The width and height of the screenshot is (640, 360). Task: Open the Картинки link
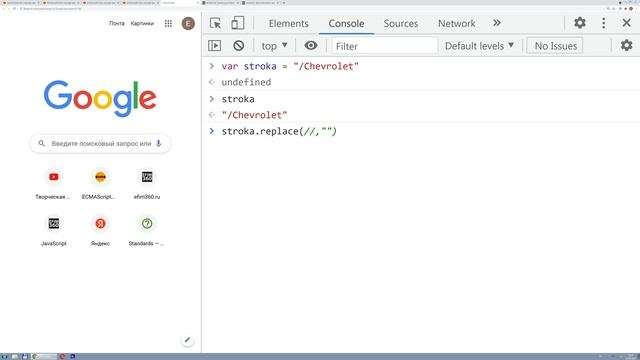[x=142, y=24]
